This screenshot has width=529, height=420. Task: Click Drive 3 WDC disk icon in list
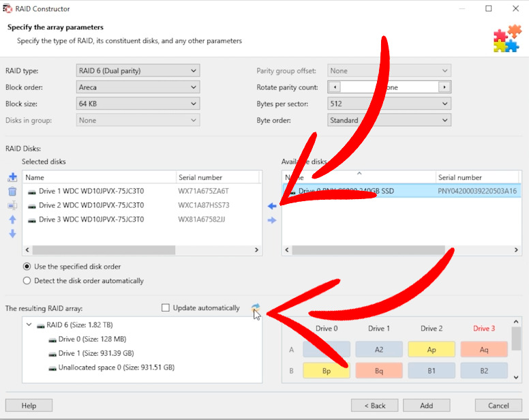click(32, 220)
